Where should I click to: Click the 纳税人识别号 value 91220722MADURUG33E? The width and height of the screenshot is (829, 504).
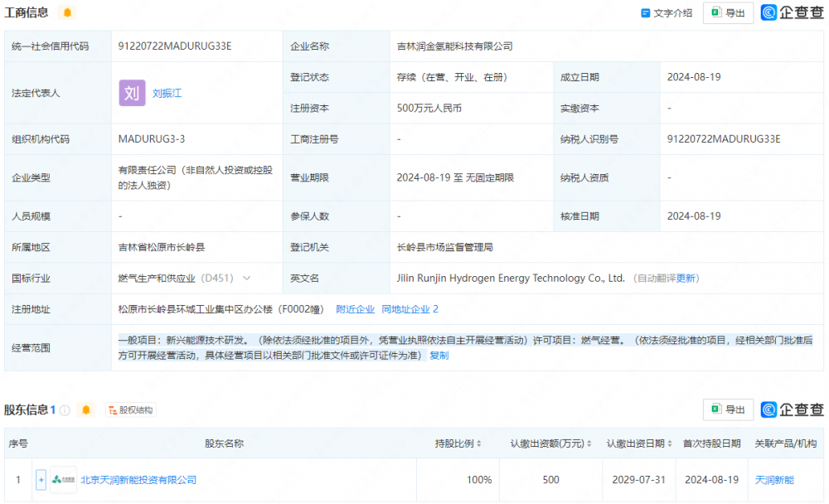coord(724,139)
